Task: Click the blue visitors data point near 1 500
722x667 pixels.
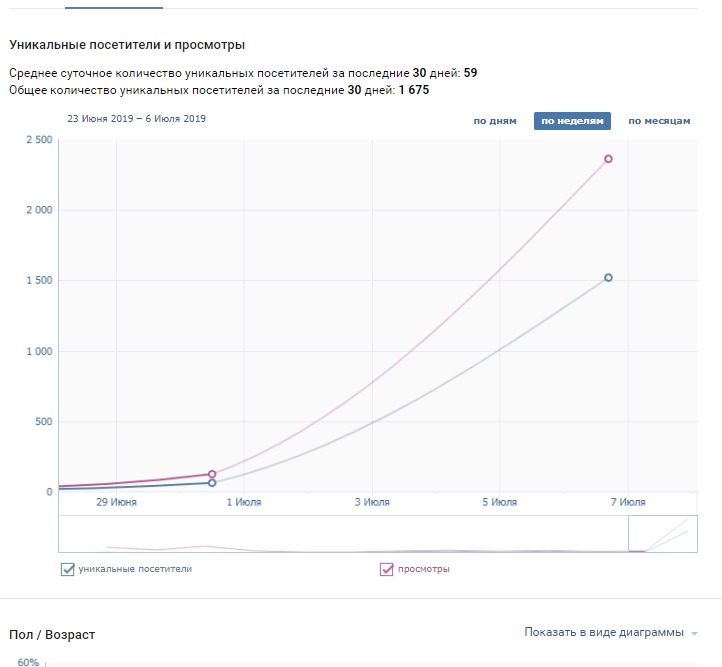Action: tap(608, 278)
